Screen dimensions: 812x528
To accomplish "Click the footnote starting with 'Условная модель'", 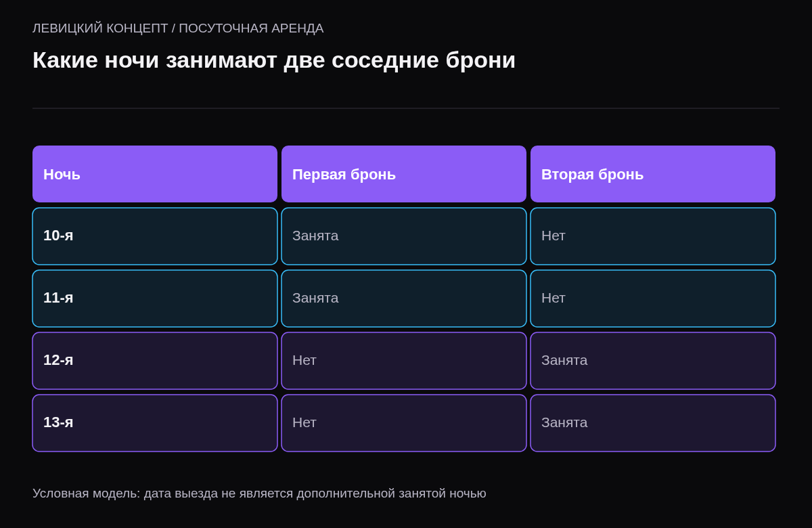I will (259, 493).
